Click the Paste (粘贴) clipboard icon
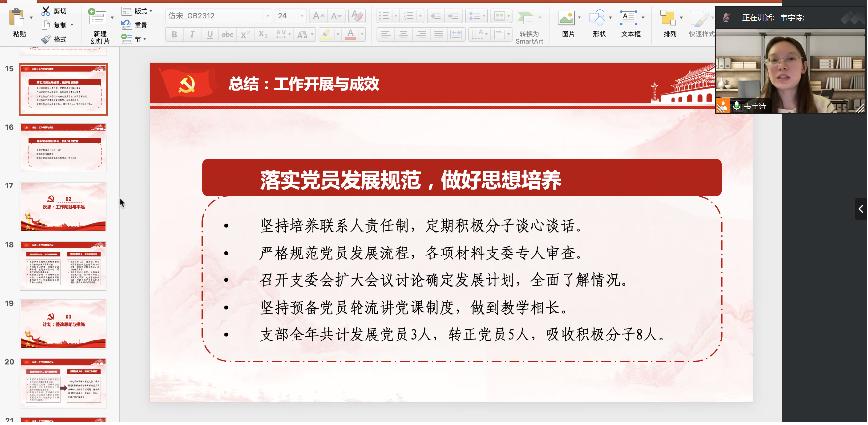This screenshot has width=868, height=425. click(17, 18)
